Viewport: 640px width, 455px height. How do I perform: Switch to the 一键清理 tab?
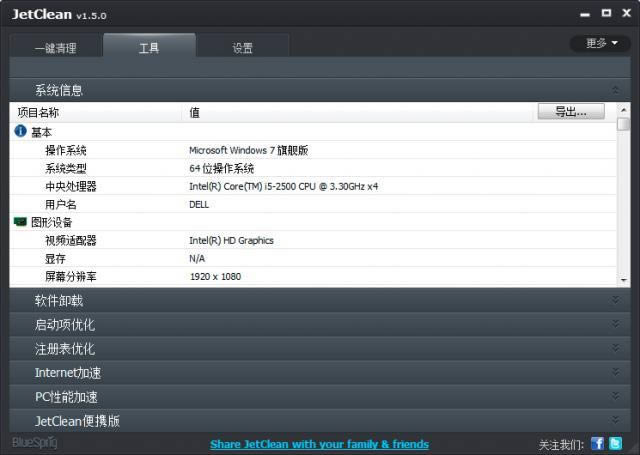click(55, 47)
